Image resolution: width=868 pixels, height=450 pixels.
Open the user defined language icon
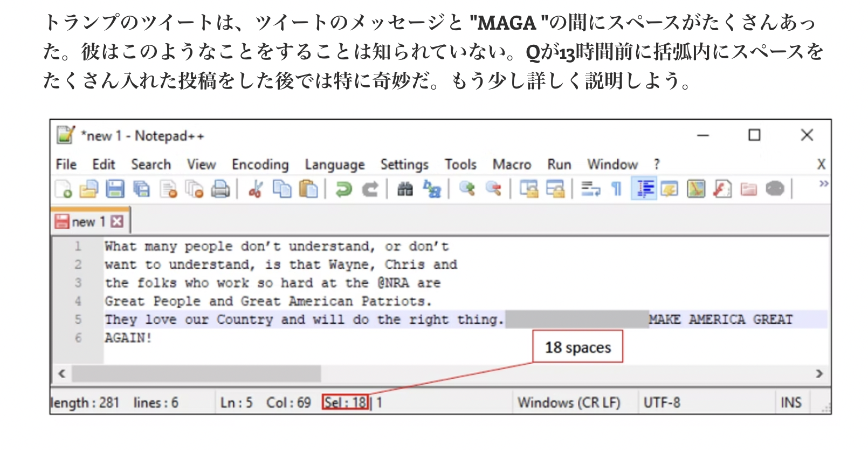coord(669,189)
